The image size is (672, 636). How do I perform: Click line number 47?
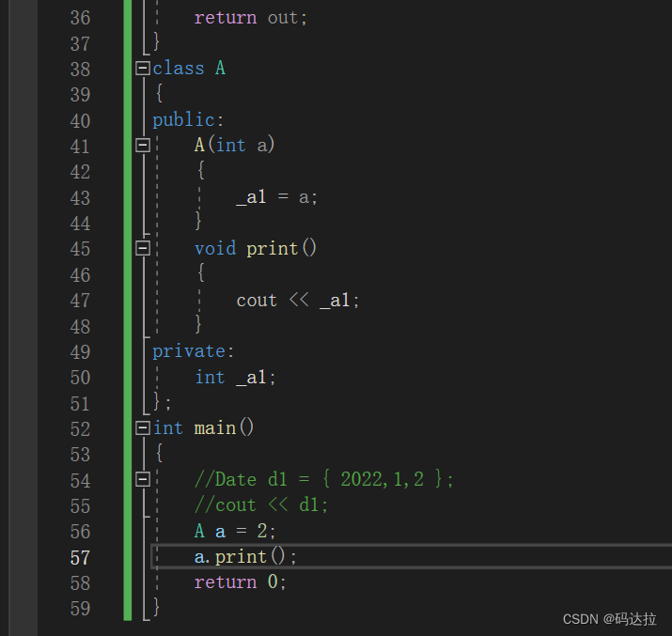pyautogui.click(x=80, y=301)
